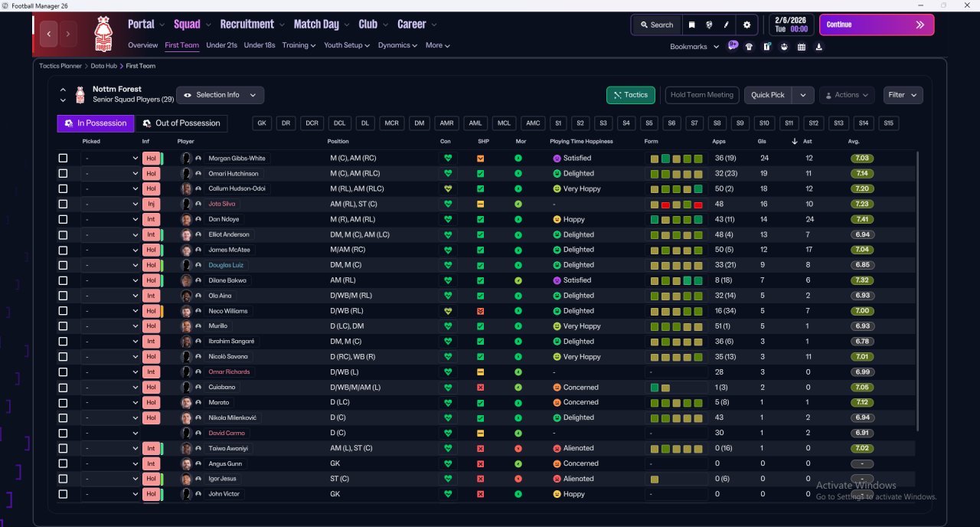980x527 pixels.
Task: Select the checkbox next to Angus Gunn
Action: coord(63,463)
